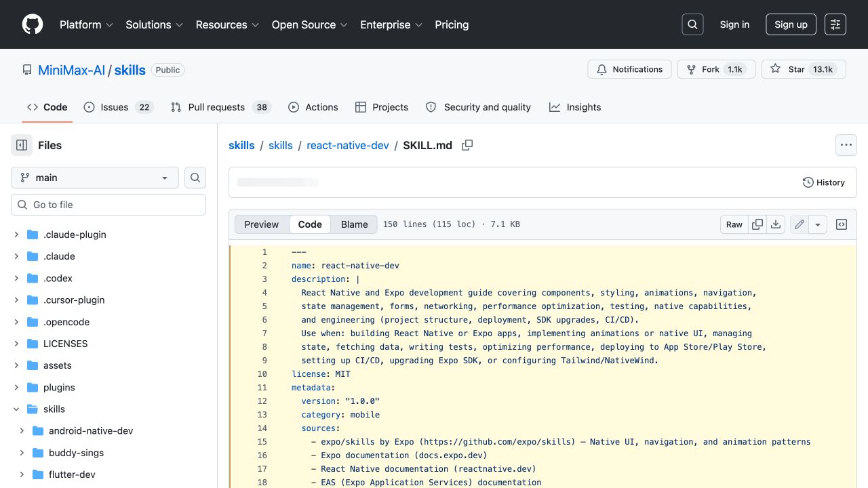
Task: Copy the file path icon next to SKILL.md
Action: (x=467, y=145)
